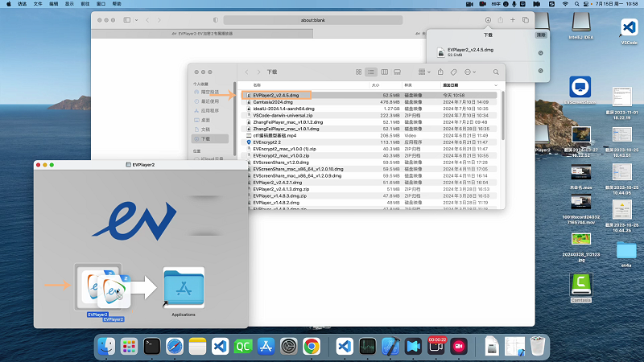Select the EVPlayer2 Safari tab

202,34
